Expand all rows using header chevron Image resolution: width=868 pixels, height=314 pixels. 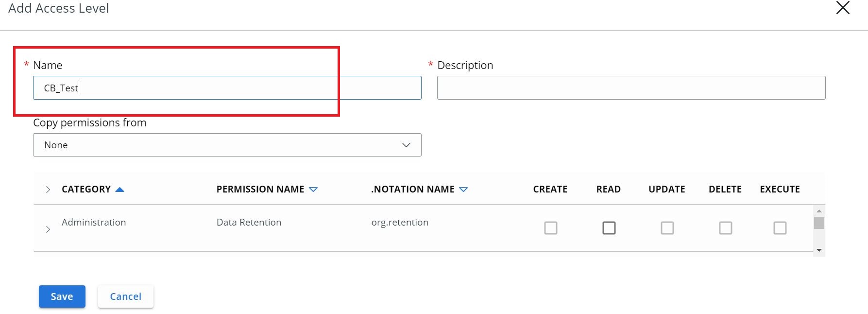tap(48, 190)
